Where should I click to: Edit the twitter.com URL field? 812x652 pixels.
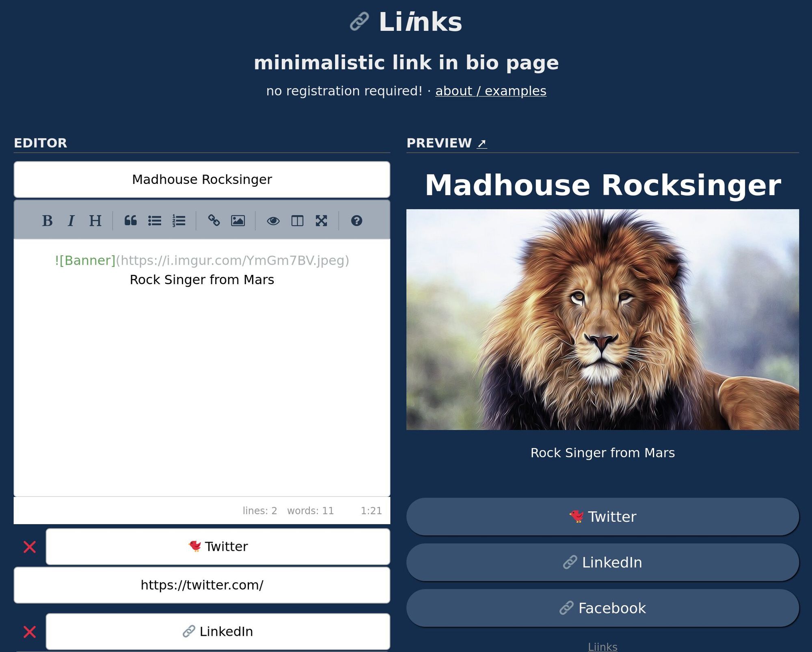pyautogui.click(x=202, y=585)
